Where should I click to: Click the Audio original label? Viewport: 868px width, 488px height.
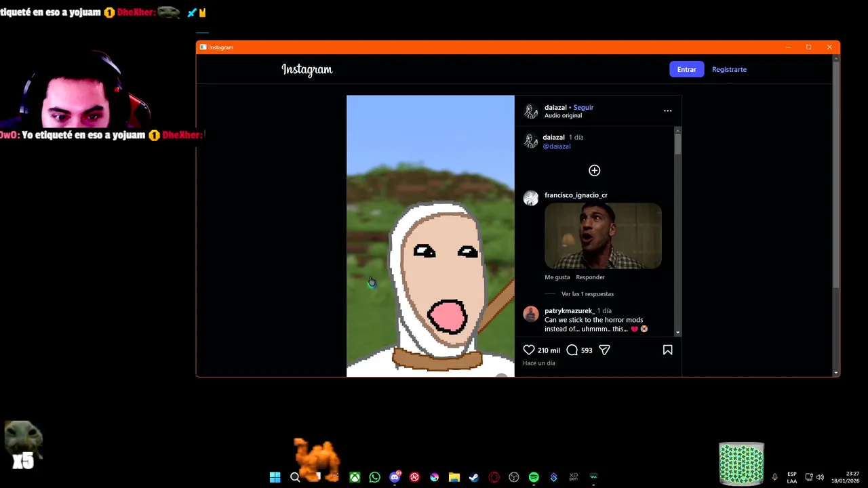point(563,116)
